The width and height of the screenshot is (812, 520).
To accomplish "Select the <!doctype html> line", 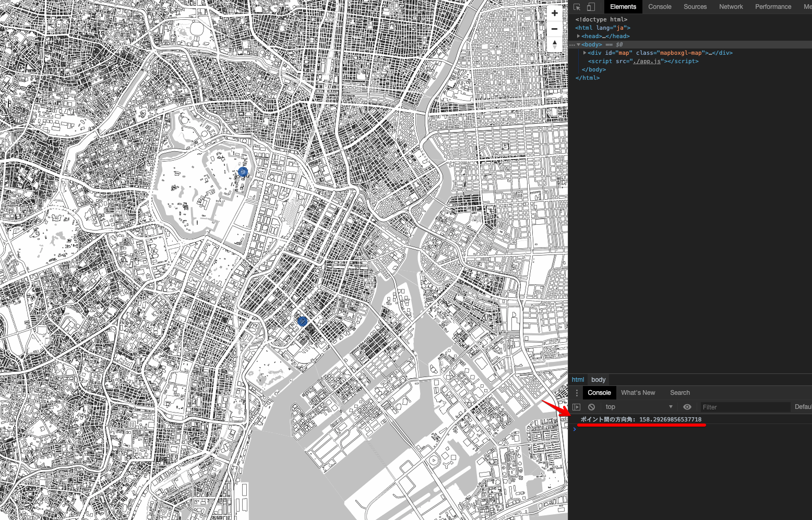I will [601, 19].
